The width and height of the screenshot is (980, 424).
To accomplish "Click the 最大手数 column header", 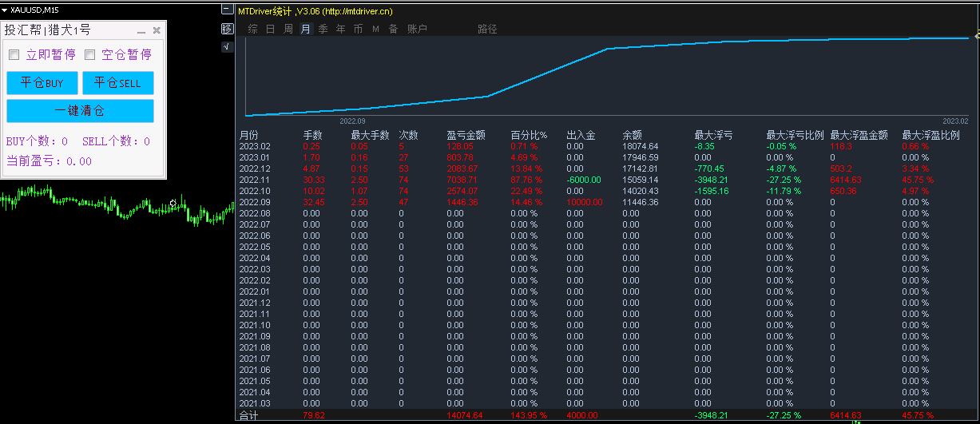I will 371,135.
